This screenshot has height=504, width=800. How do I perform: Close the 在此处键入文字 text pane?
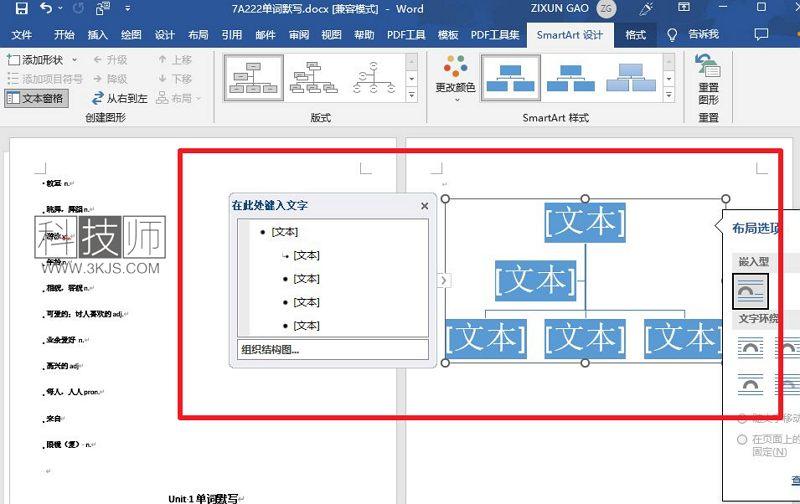(x=424, y=206)
